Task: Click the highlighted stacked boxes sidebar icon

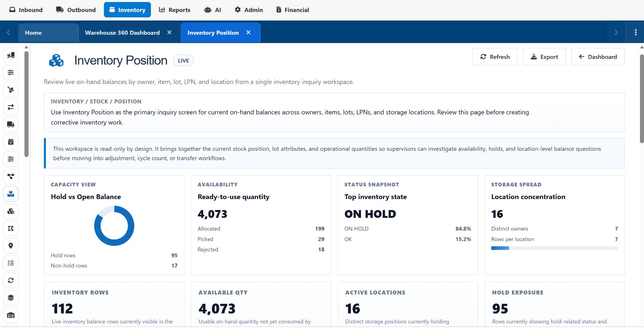Action: coord(11,194)
